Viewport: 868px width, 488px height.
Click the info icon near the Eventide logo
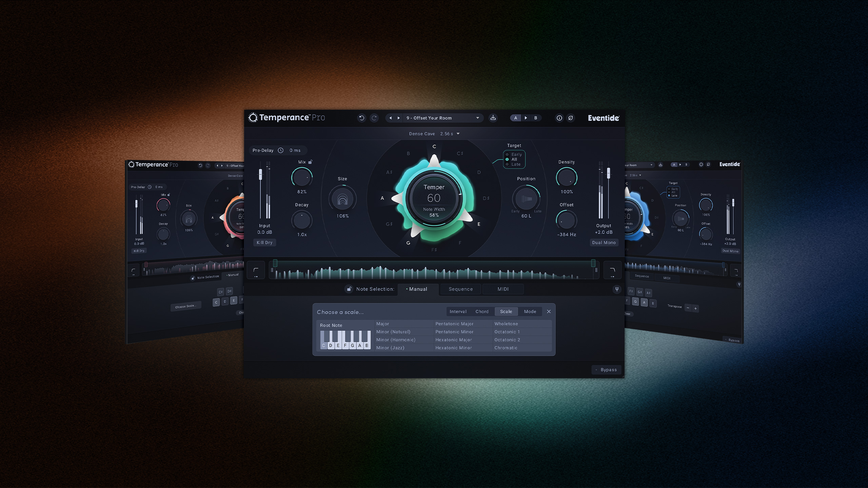559,118
